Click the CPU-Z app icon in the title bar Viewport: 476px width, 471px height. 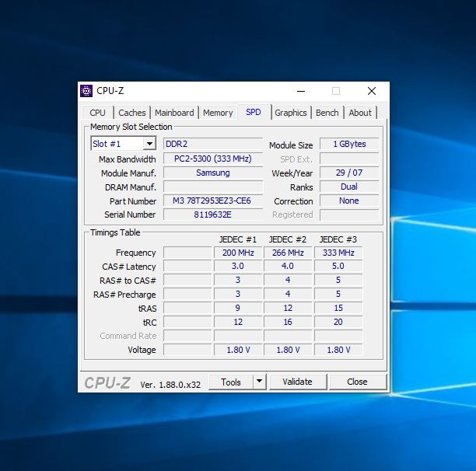coord(86,91)
